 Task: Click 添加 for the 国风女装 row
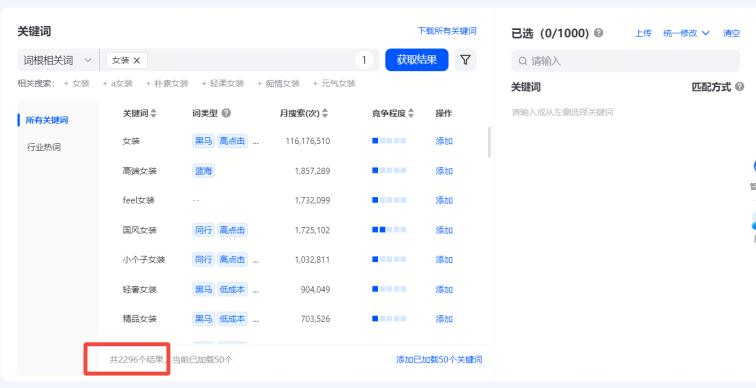444,230
